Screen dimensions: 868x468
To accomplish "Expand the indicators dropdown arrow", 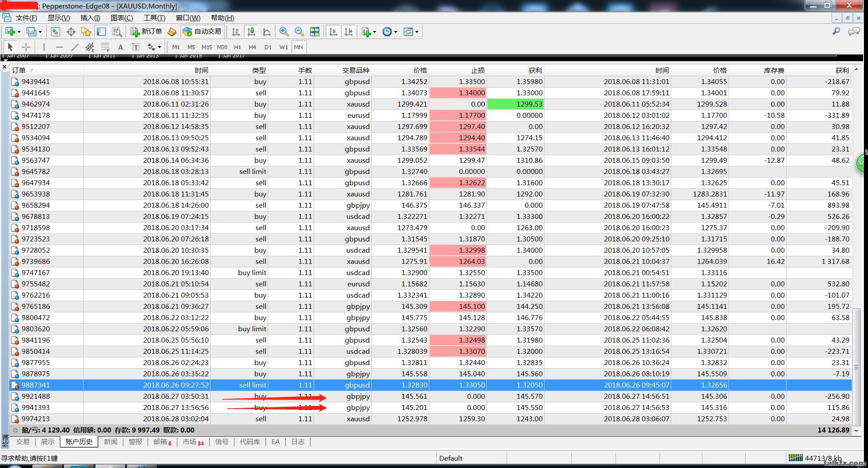I will [x=374, y=32].
